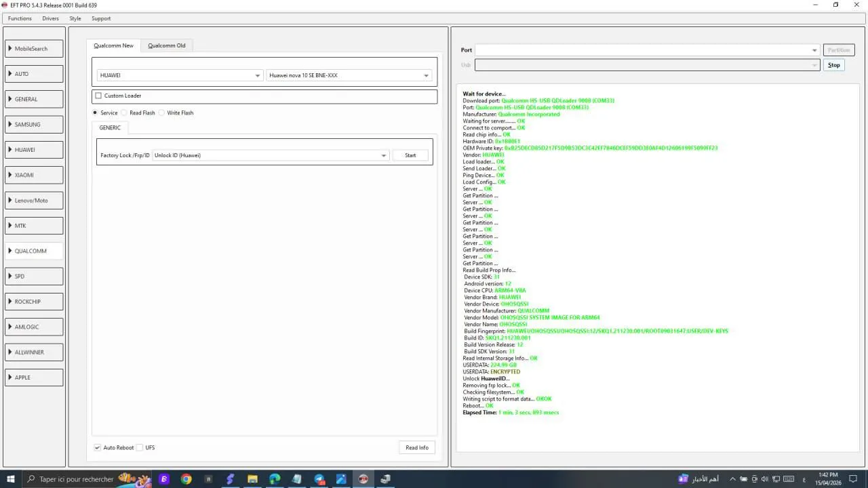
Task: Select the SAMSUNG sidebar section
Action: 34,125
